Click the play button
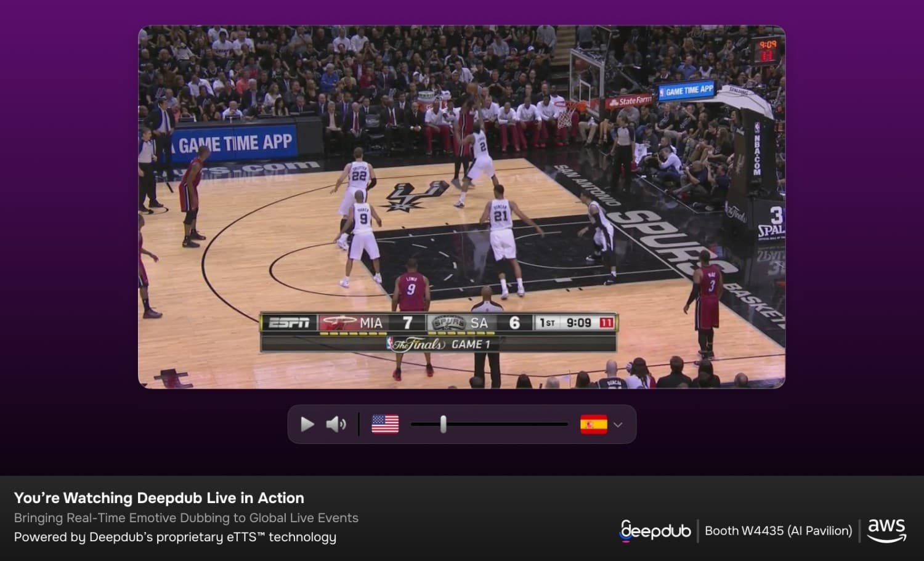This screenshot has height=561, width=924. click(307, 424)
